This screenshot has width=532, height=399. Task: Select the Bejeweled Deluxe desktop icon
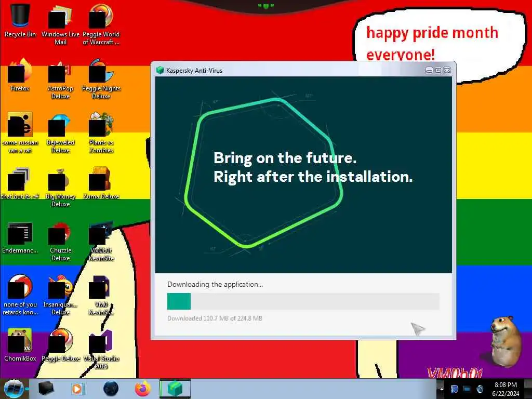tap(60, 133)
